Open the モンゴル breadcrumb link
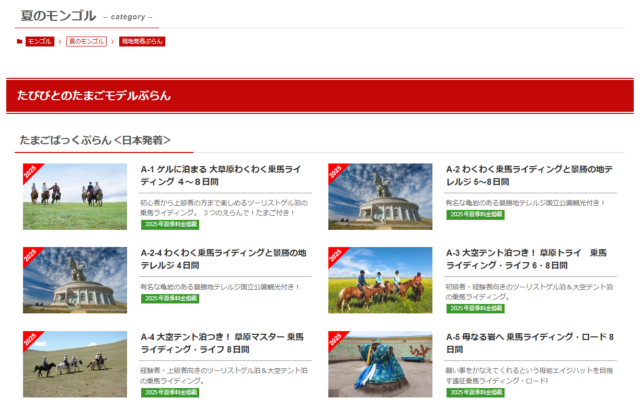The height and width of the screenshot is (410, 640). pyautogui.click(x=40, y=41)
